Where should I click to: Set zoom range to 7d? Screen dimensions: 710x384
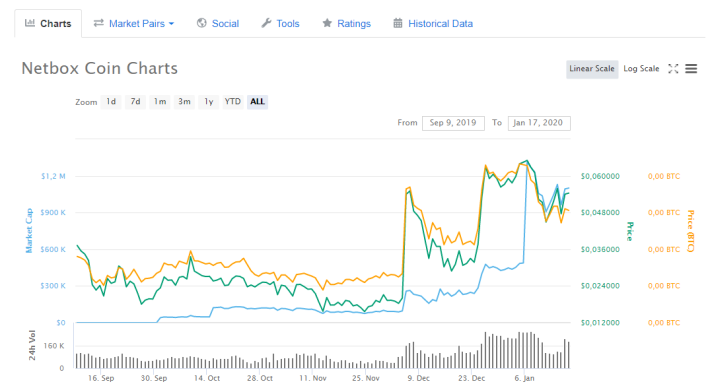coord(135,101)
